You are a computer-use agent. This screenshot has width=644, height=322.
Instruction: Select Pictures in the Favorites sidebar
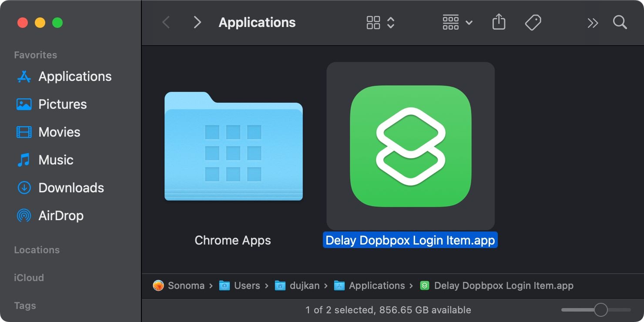coord(63,104)
